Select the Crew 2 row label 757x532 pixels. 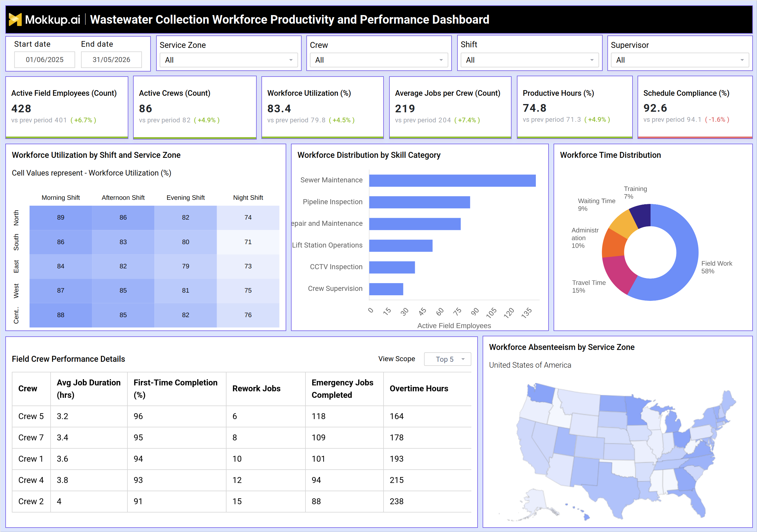(x=31, y=501)
